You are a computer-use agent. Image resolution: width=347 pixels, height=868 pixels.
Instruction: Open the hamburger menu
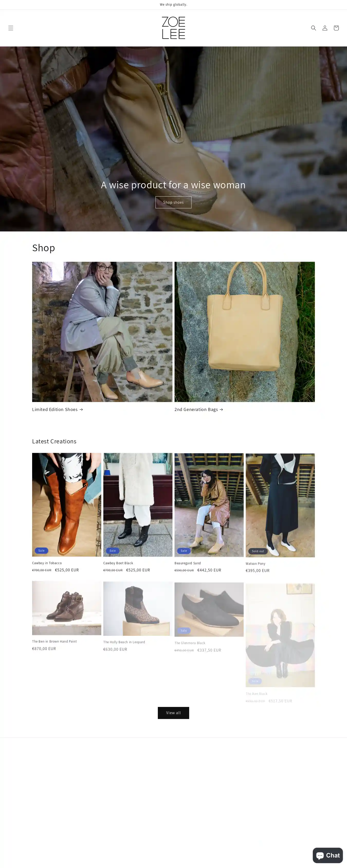point(11,28)
